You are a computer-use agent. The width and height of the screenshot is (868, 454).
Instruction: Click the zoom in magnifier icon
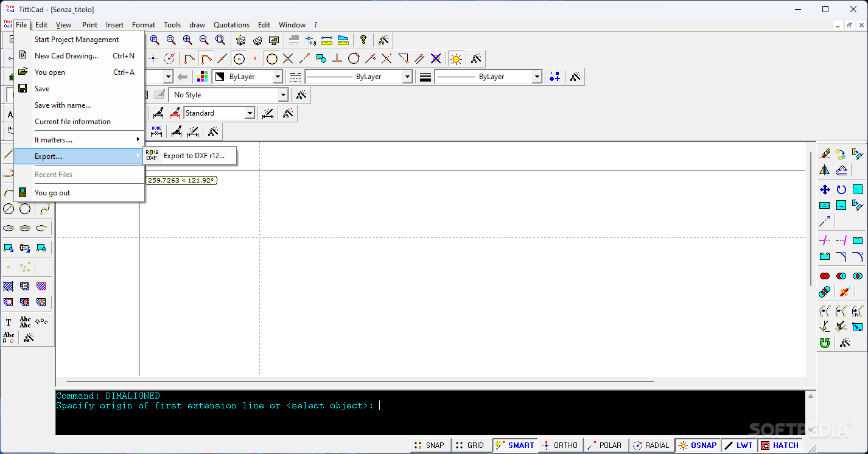click(x=187, y=40)
